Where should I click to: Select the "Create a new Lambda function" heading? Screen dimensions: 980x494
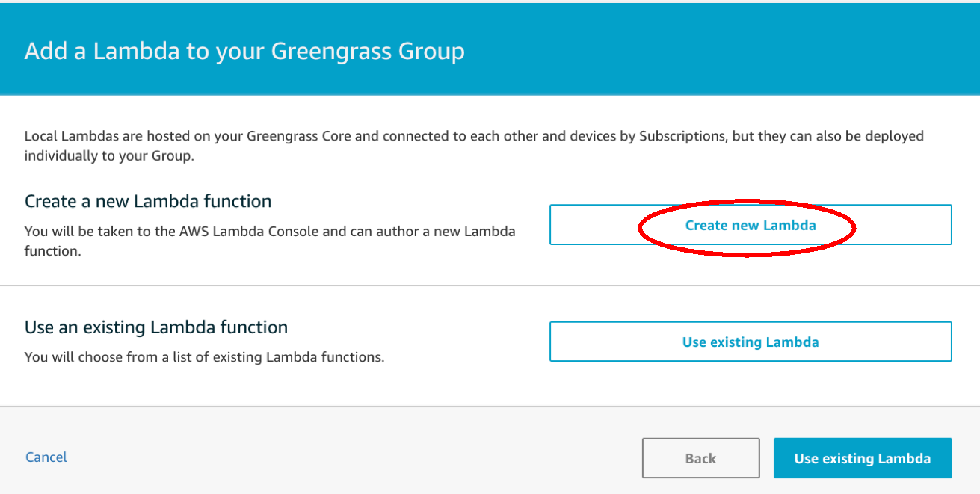coord(148,201)
